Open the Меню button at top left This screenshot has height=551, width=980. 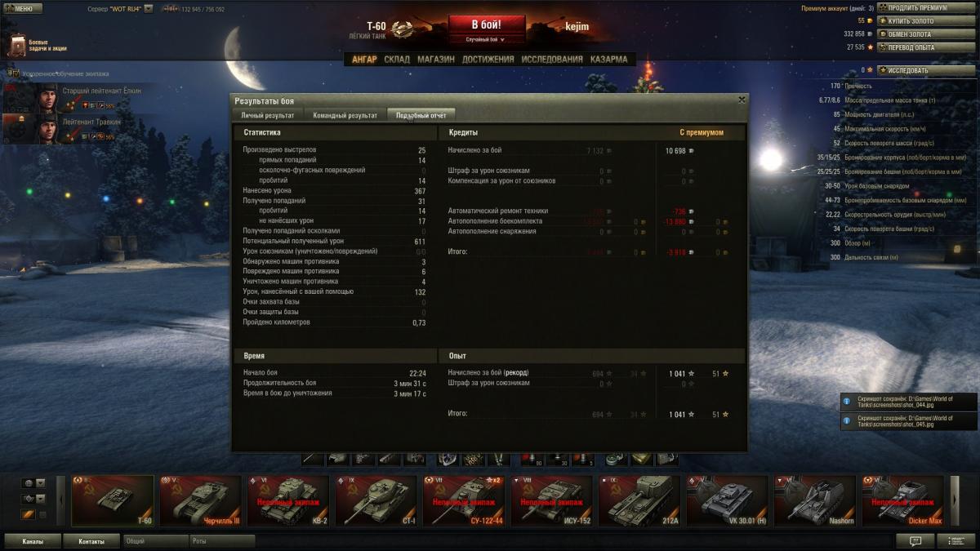[x=22, y=8]
